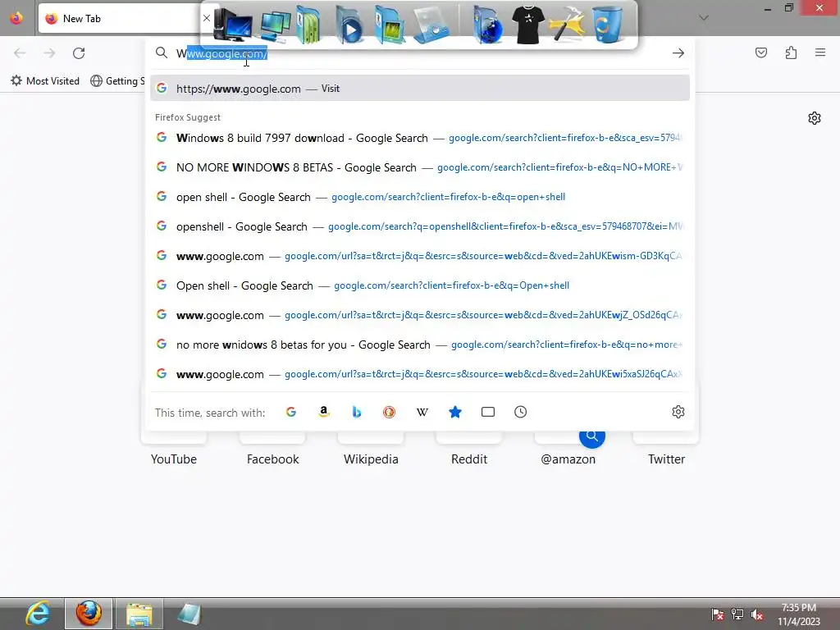
Task: Open the Documents folder icon in the dock
Action: (x=309, y=24)
